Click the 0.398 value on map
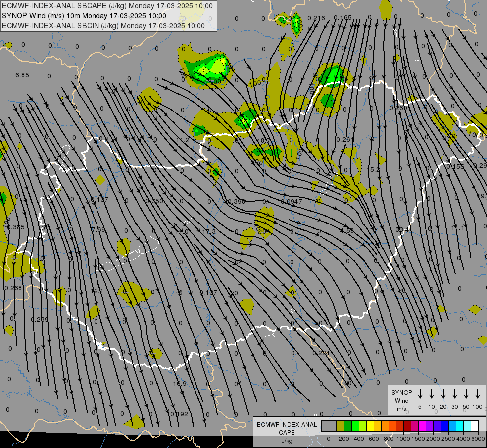Screen dimensions: 487x448 [x=236, y=202]
